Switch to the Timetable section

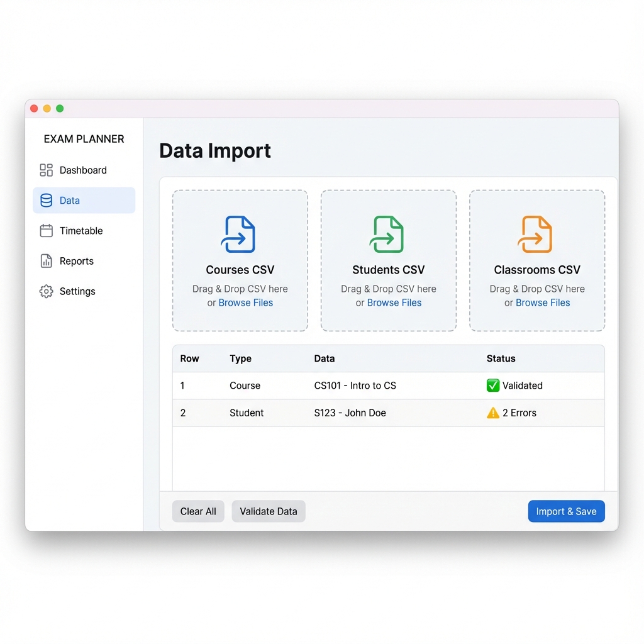78,231
